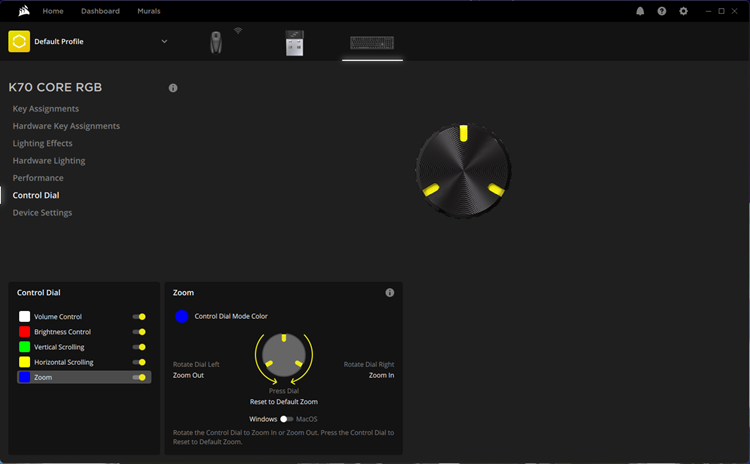The width and height of the screenshot is (750, 464).
Task: Select Brightness Control dial mode
Action: (x=84, y=332)
